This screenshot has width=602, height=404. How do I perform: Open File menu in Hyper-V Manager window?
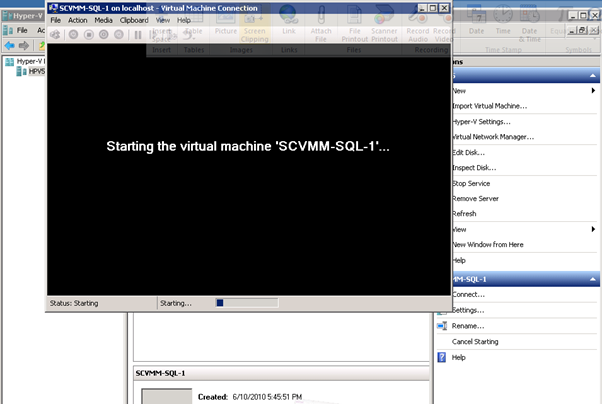[x=22, y=30]
